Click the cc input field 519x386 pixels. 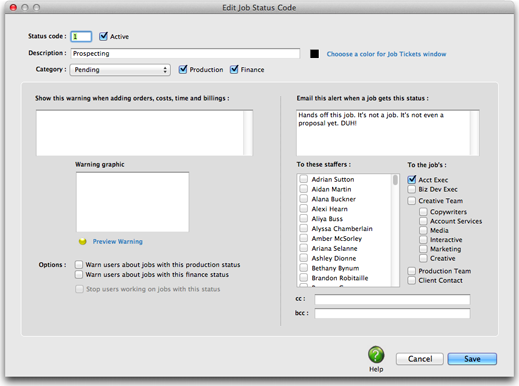[392, 299]
